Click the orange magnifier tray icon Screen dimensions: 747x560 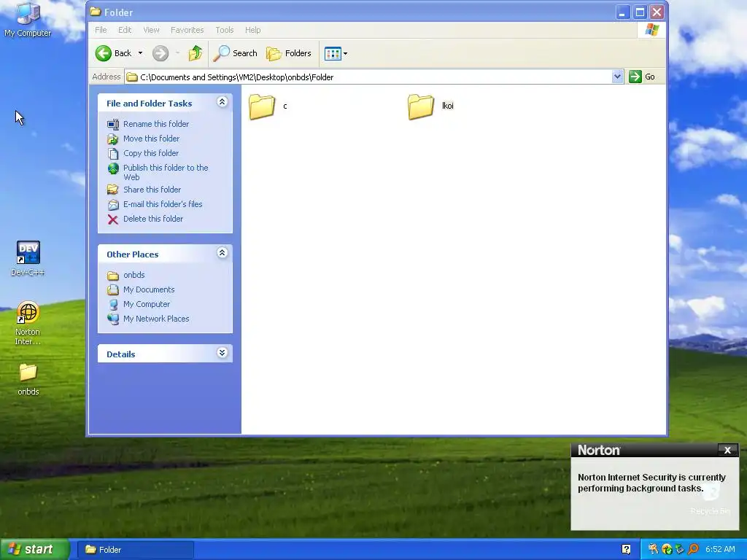[693, 550]
